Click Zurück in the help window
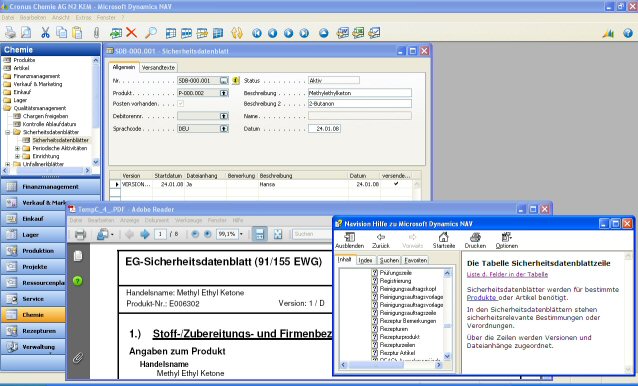Viewport: 638px width, 386px height. click(381, 240)
